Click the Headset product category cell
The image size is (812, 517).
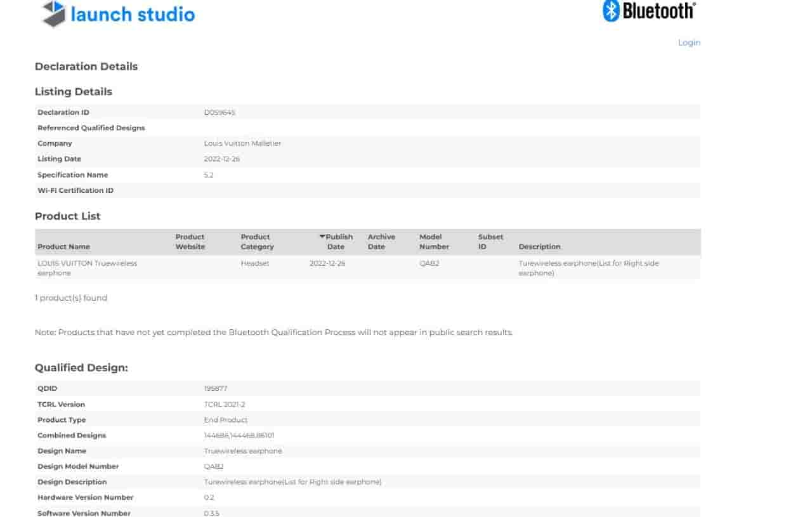(255, 263)
